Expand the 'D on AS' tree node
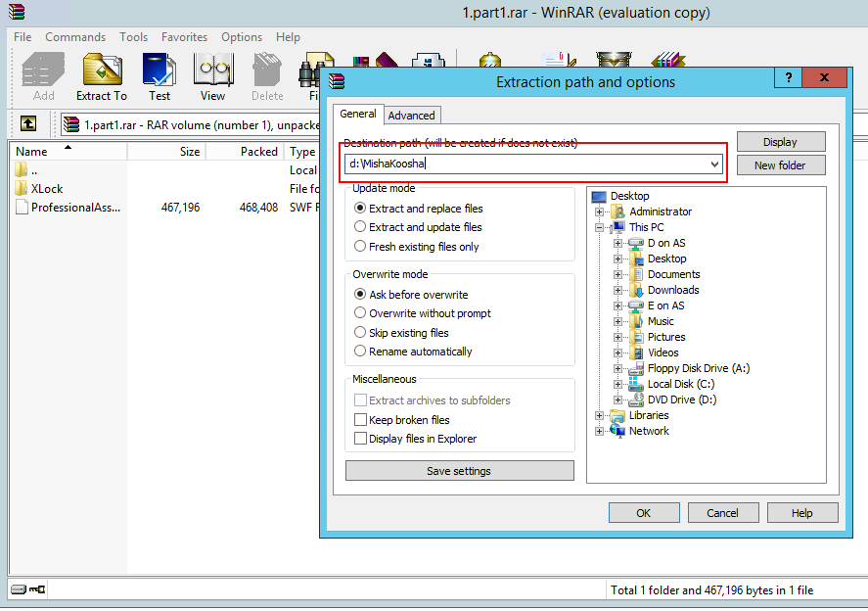The image size is (868, 611). click(617, 243)
